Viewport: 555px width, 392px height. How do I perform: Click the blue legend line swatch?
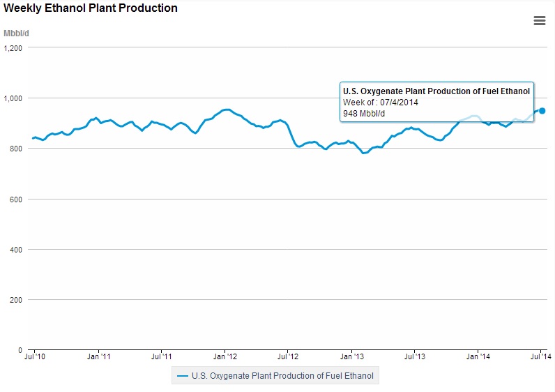click(183, 376)
